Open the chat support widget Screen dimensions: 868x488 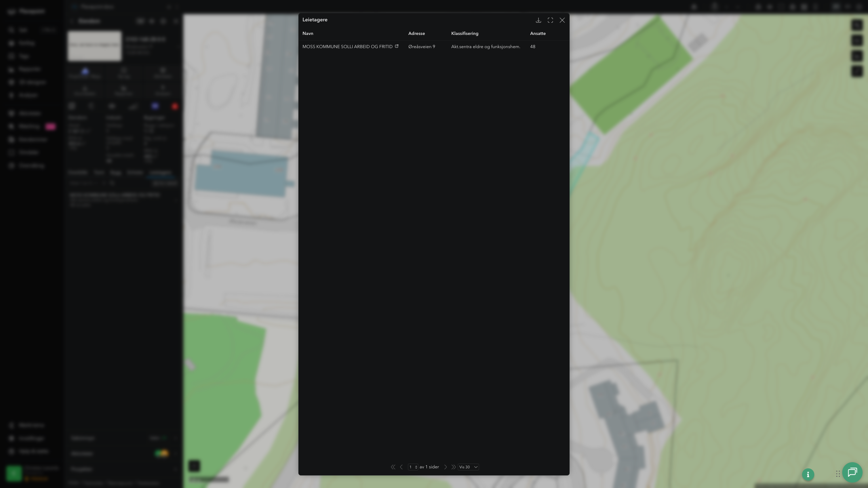(852, 472)
